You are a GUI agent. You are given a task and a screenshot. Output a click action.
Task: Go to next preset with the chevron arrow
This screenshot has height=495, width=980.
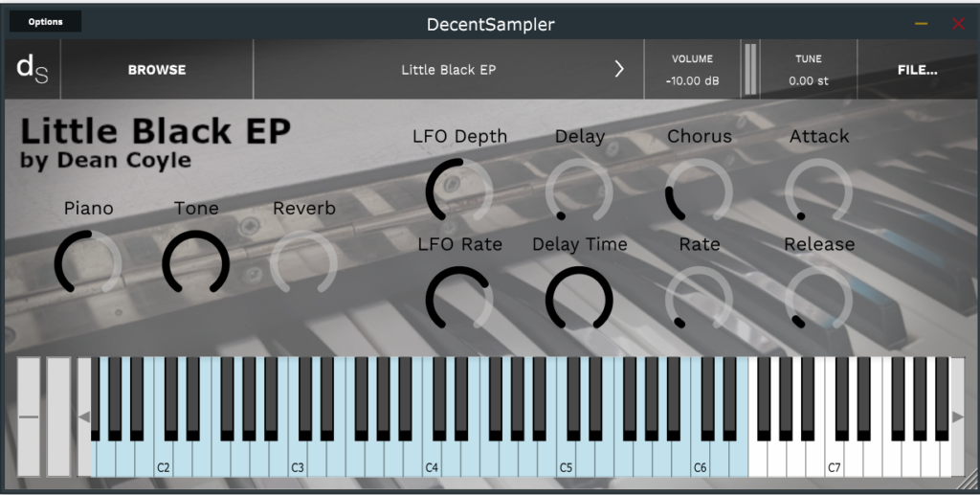(x=619, y=69)
